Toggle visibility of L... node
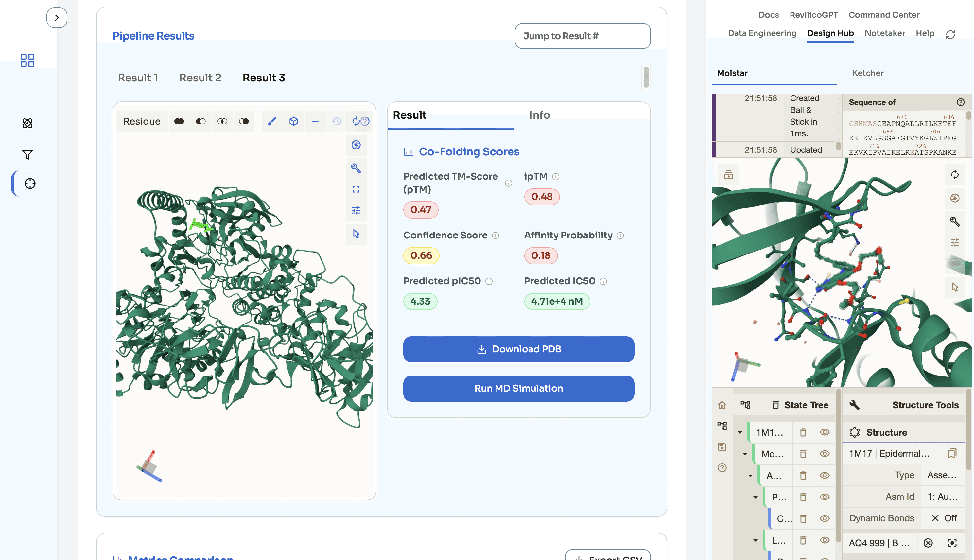This screenshot has width=974, height=560. tap(825, 540)
